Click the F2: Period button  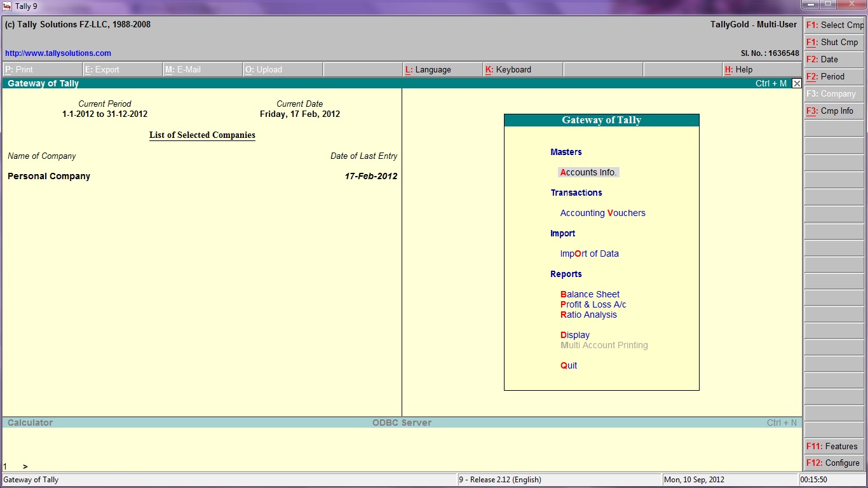tap(834, 77)
